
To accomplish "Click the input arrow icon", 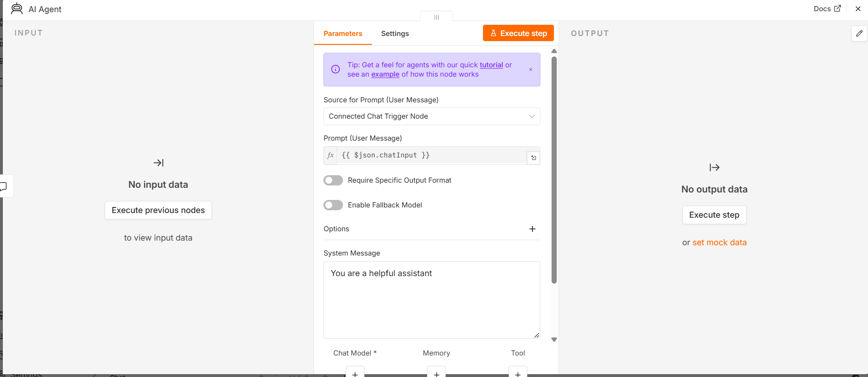I will [158, 163].
